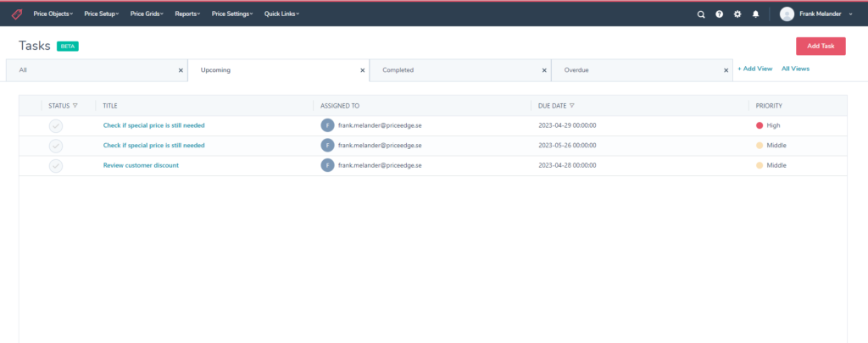Click the Due Date column filter icon
This screenshot has width=868, height=343.
[x=572, y=106]
